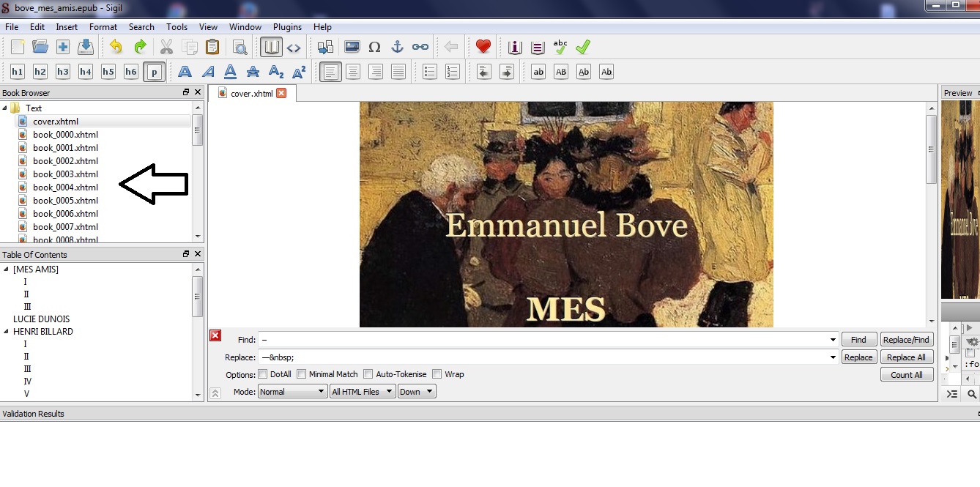This screenshot has width=980, height=487.
Task: Click the Replace All button
Action: [x=907, y=357]
